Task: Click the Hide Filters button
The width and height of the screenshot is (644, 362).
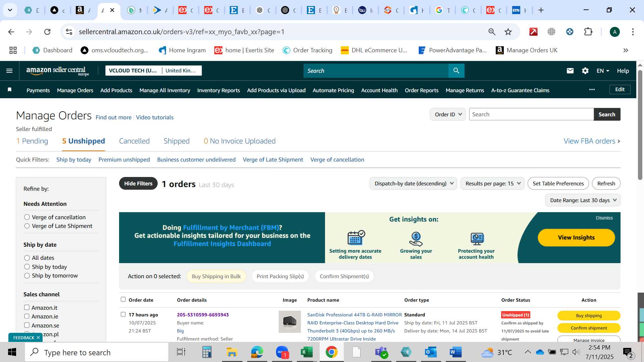Action: 138,183
